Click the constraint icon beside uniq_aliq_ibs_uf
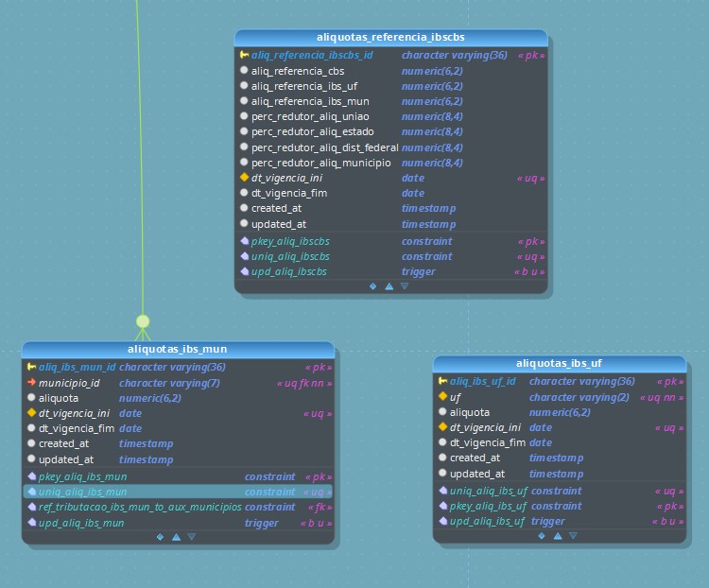Image resolution: width=709 pixels, height=588 pixels. pyautogui.click(x=442, y=491)
